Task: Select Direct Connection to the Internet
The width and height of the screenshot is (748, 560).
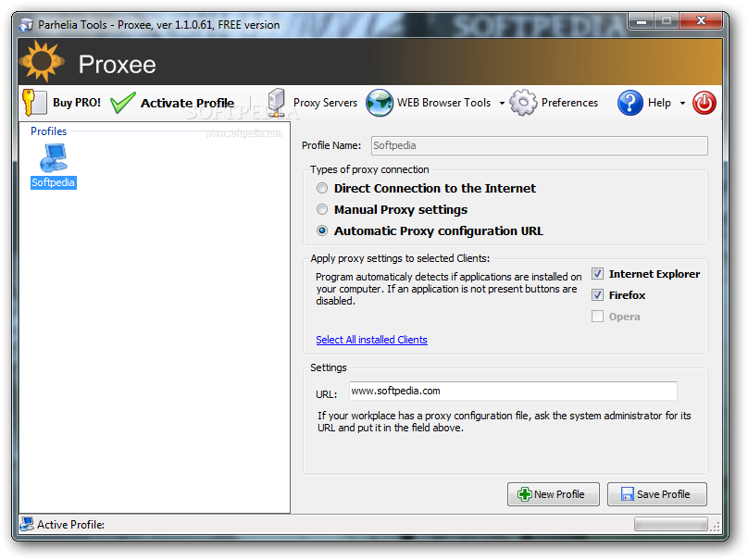Action: click(x=322, y=189)
